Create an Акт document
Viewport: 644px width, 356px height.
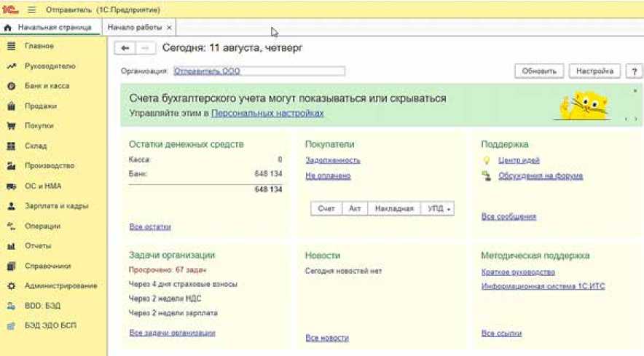point(355,209)
